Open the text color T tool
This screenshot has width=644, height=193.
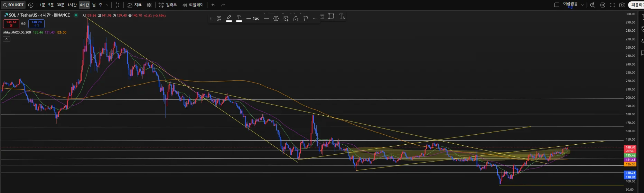tap(239, 18)
